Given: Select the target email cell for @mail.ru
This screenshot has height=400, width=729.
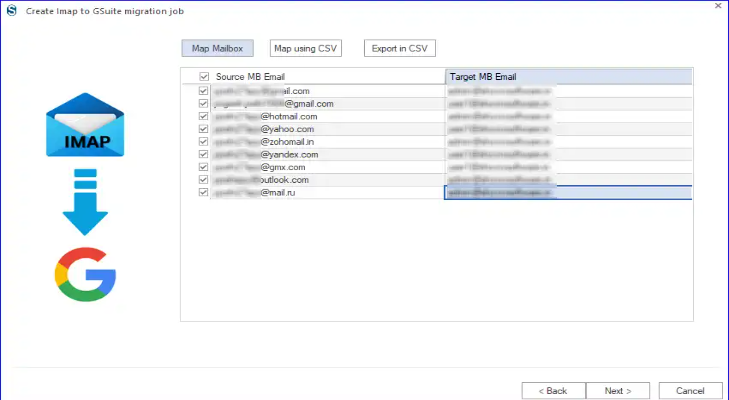Looking at the screenshot, I should click(568, 193).
